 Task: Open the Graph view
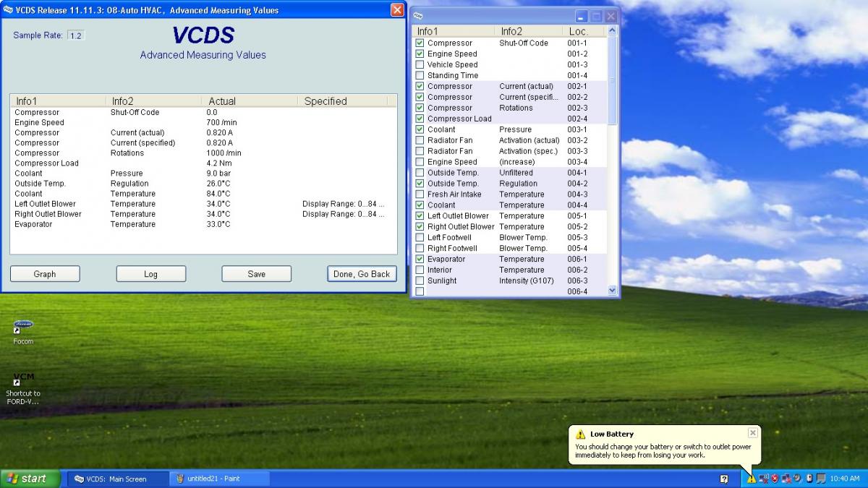(x=45, y=274)
